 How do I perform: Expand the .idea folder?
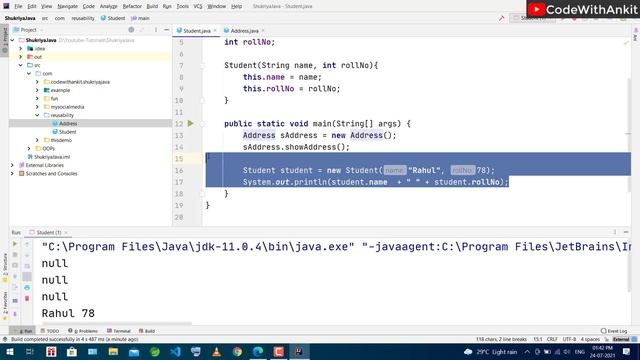21,48
